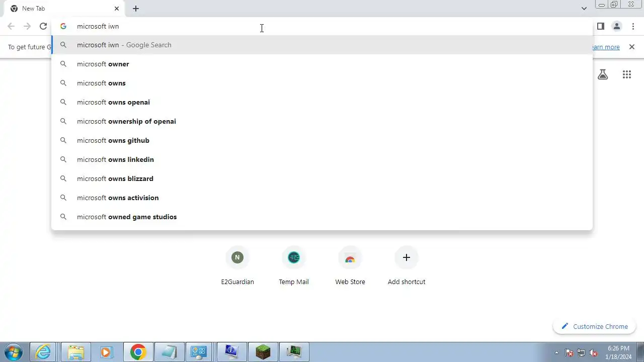Select 'microsoft owner' suggestion
Screen dimensions: 644x362
(322, 64)
